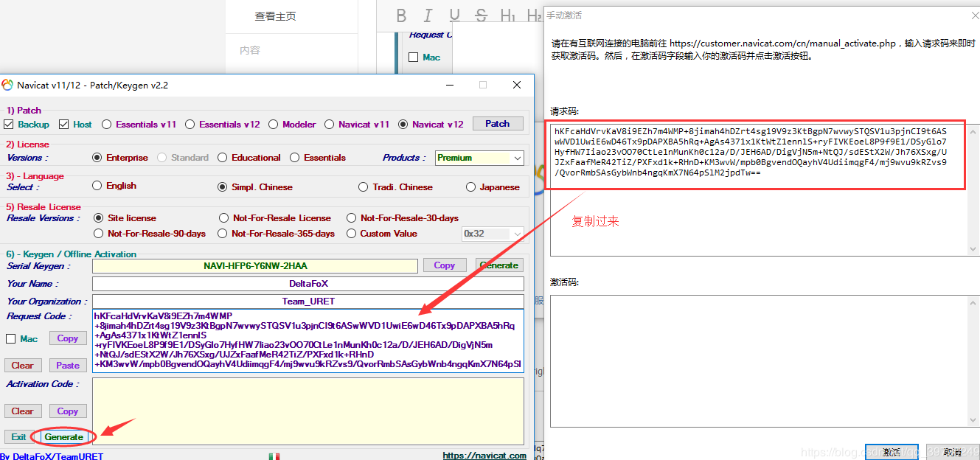
Task: Clear the Request Code box
Action: click(22, 366)
